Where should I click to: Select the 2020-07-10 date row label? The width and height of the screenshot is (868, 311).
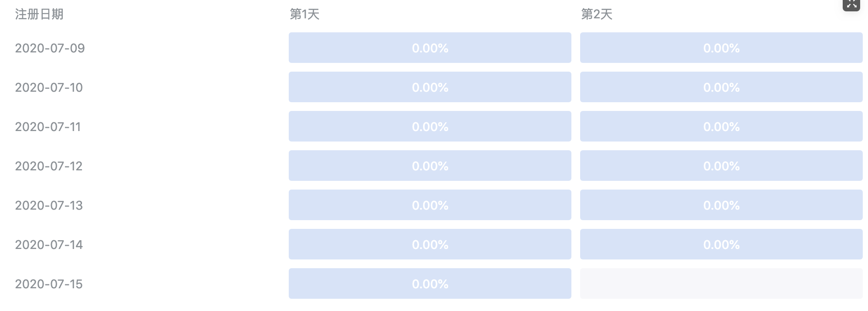[49, 87]
